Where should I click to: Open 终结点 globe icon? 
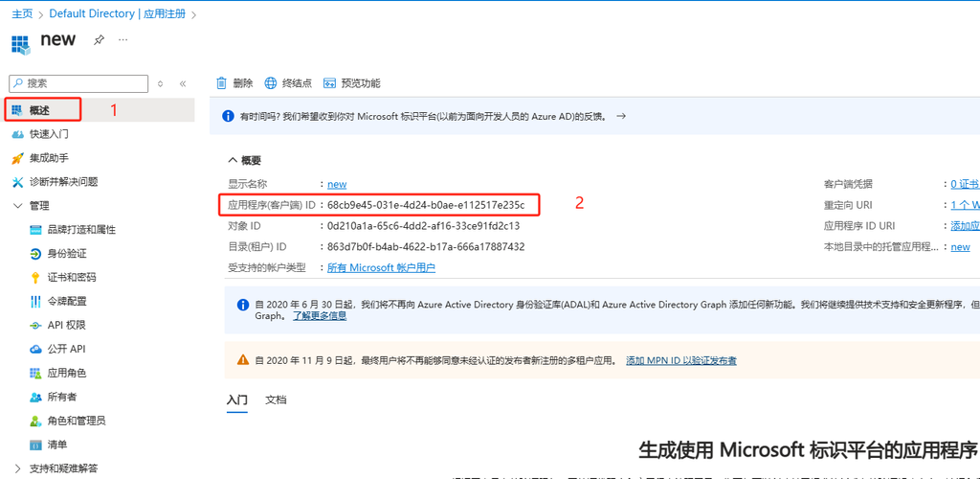point(271,83)
